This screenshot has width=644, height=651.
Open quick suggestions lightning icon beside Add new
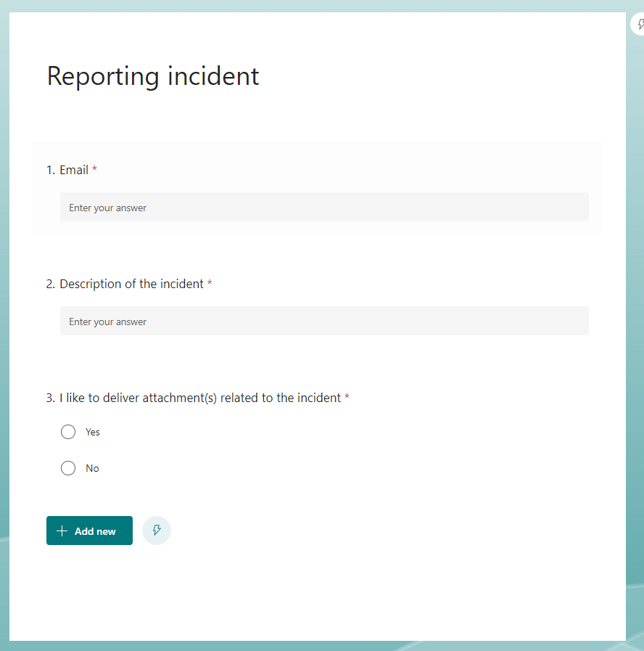click(x=157, y=531)
